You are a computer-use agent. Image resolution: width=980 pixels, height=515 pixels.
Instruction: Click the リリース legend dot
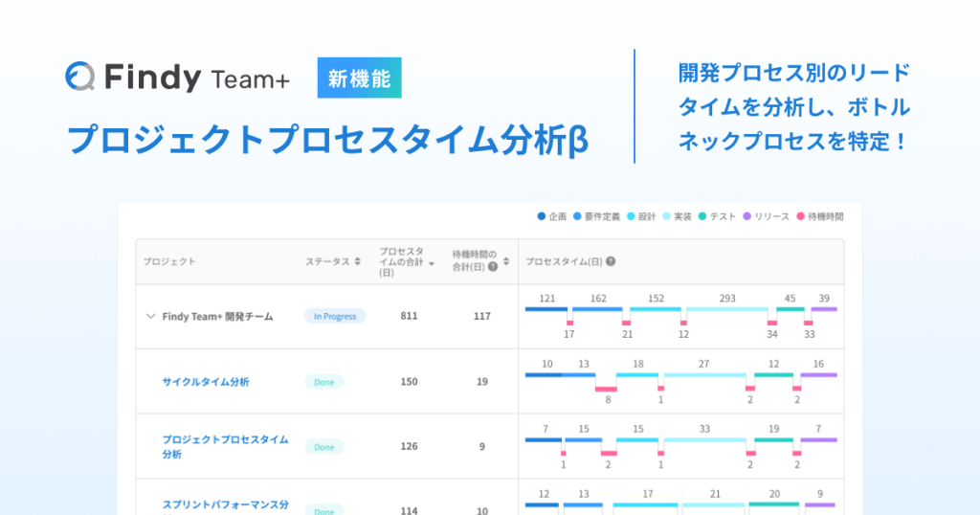pos(746,216)
